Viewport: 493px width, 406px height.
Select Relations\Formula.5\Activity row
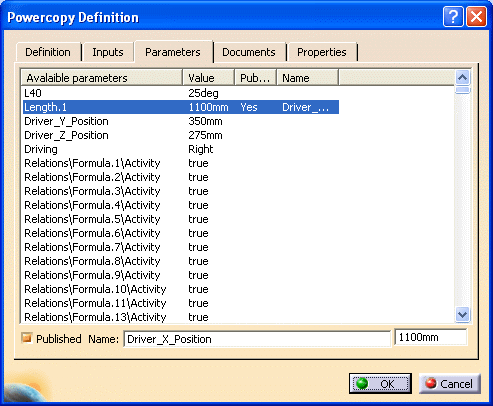tap(181, 219)
